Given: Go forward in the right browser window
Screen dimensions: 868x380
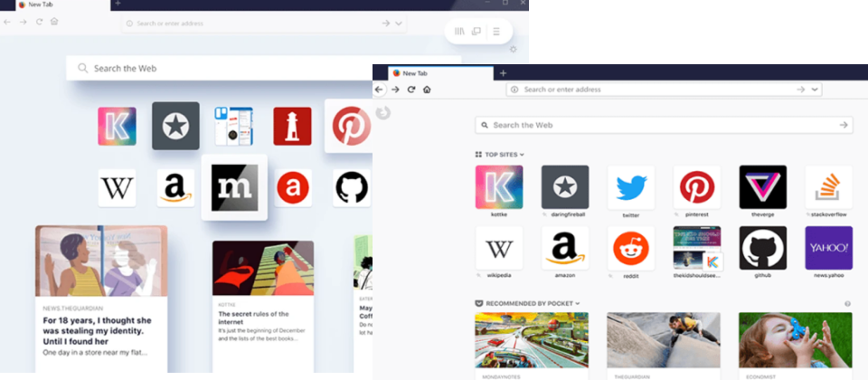Looking at the screenshot, I should 395,90.
